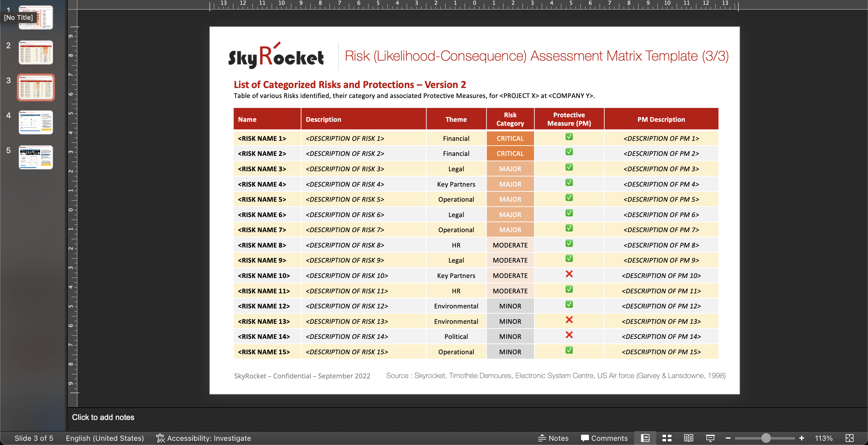Select slide 3 thumbnail

point(36,87)
